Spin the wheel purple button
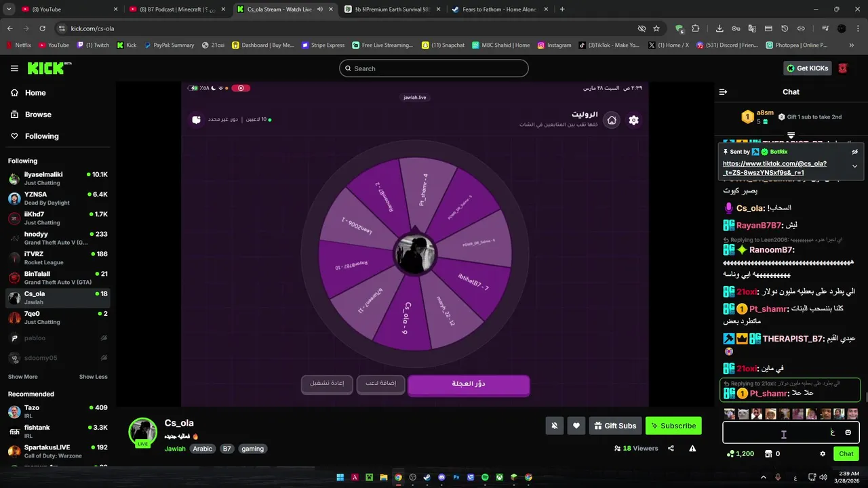868x488 pixels. 469,384
